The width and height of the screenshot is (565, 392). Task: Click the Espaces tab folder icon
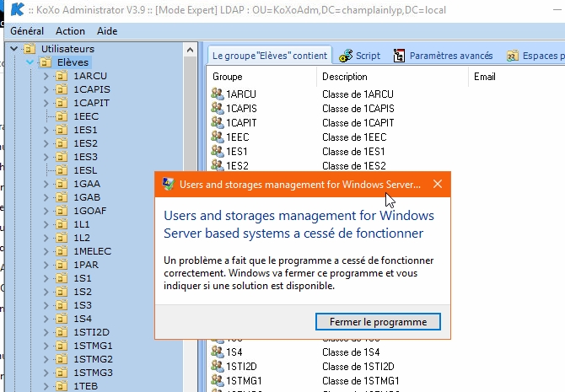click(513, 56)
